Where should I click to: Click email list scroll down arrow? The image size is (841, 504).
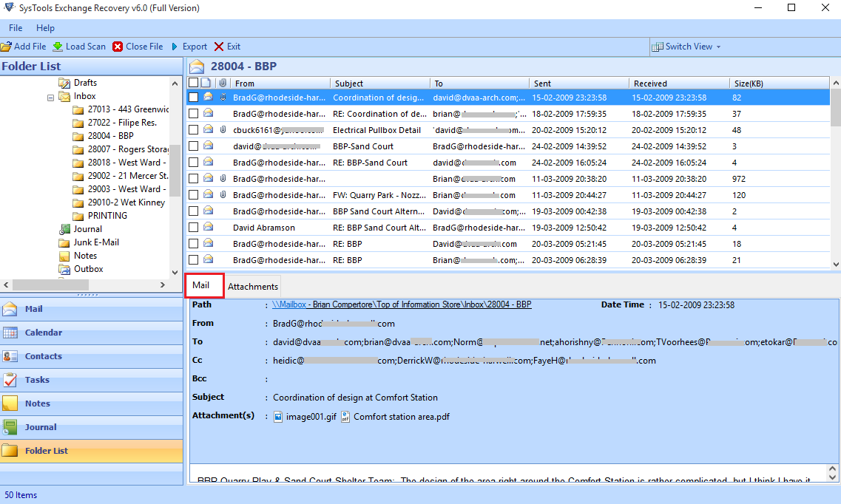836,264
